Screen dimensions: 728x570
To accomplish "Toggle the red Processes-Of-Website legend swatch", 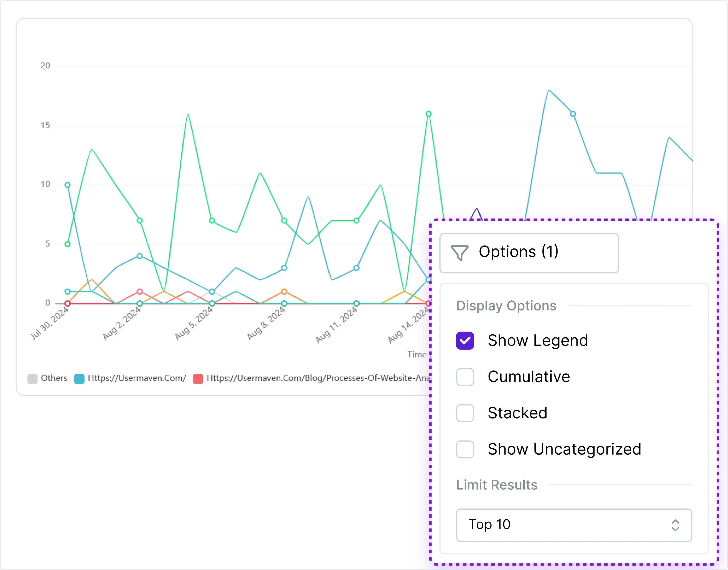I will [x=198, y=379].
